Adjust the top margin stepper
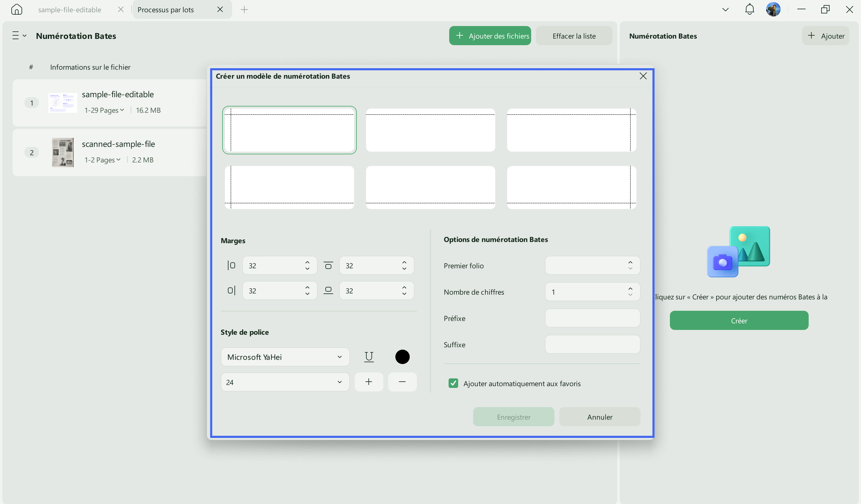Screen dimensions: 861x504 click(404, 265)
